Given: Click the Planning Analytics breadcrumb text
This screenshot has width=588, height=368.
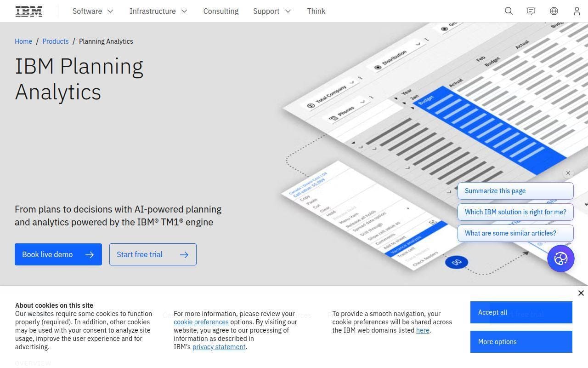Looking at the screenshot, I should (x=106, y=41).
